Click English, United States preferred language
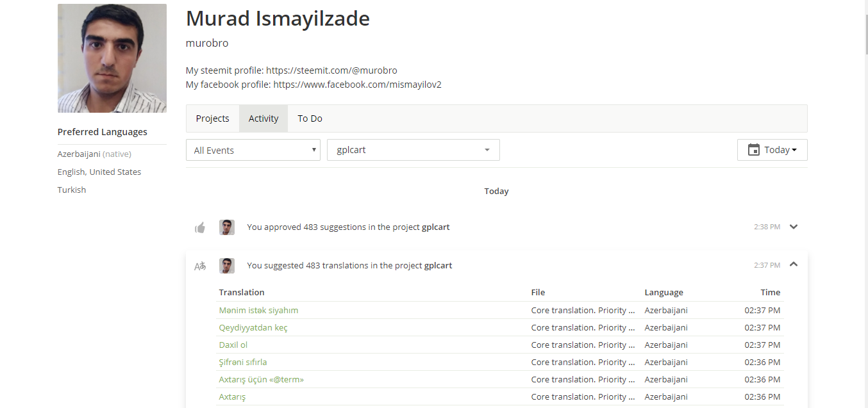The height and width of the screenshot is (408, 868). tap(99, 172)
